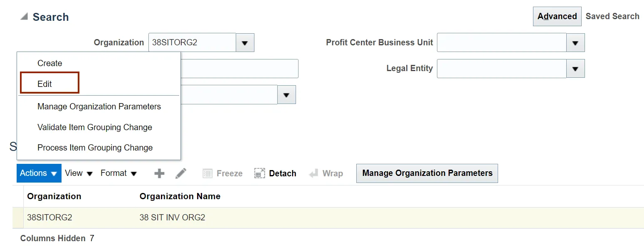Click the Actions dropdown button
The width and height of the screenshot is (644, 247).
(39, 173)
